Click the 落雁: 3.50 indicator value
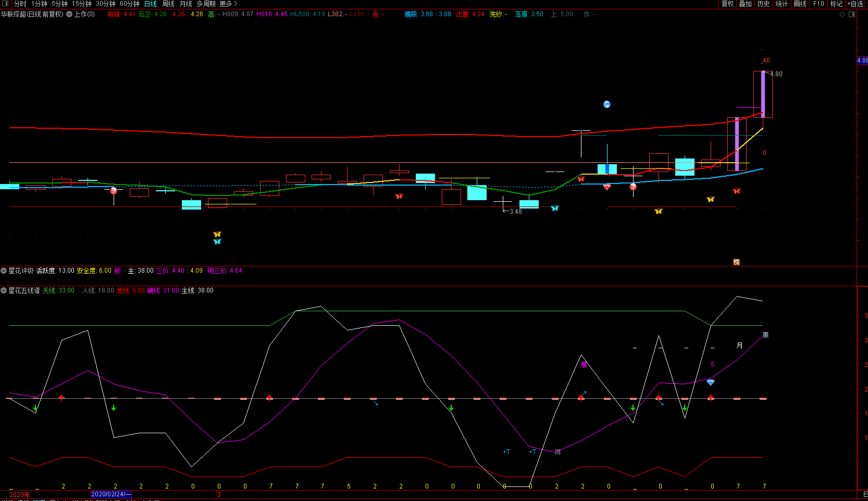The image size is (868, 501). tap(529, 15)
